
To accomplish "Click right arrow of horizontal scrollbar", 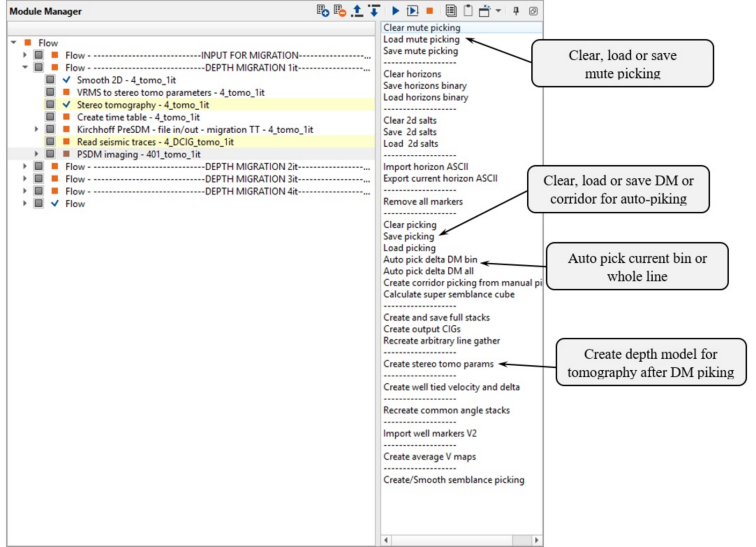I will point(536,540).
